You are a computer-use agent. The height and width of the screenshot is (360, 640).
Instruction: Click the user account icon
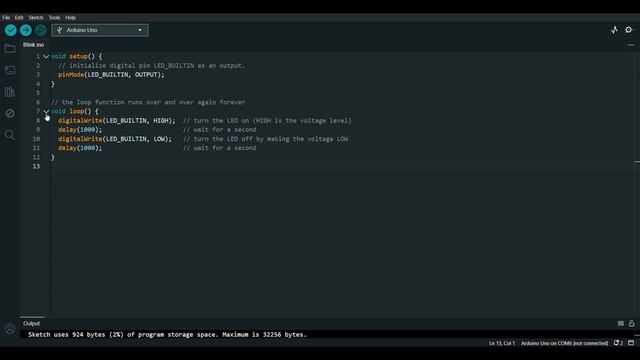pos(10,329)
